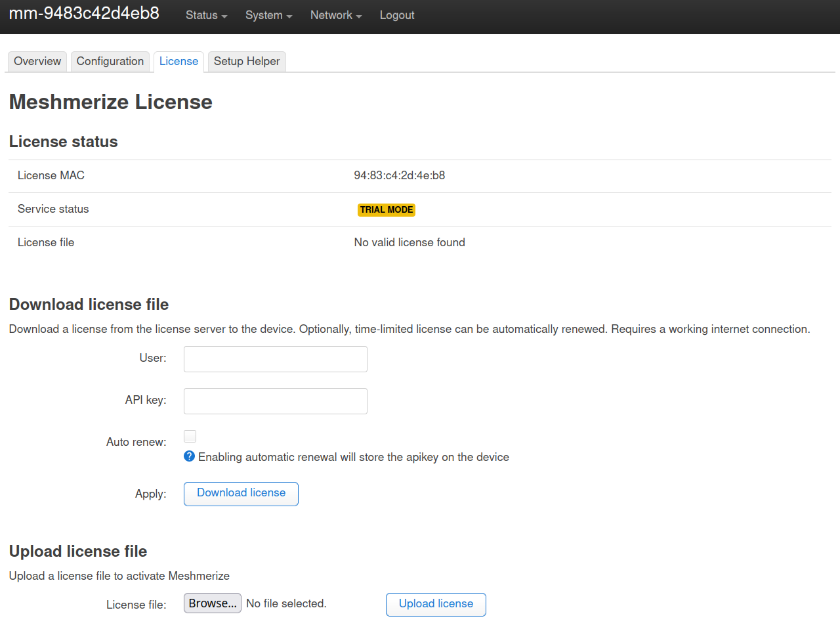Click the 'No valid license found' text
The image size is (840, 629).
coord(409,242)
